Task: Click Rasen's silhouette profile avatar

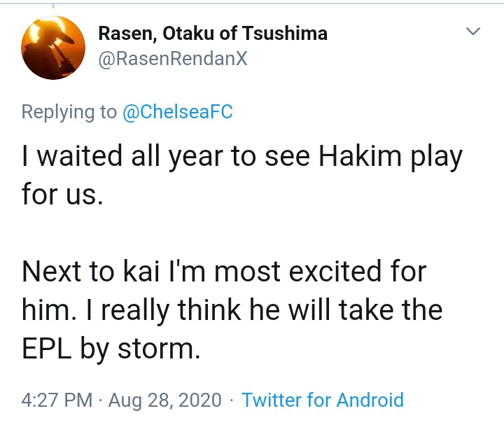Action: (54, 47)
